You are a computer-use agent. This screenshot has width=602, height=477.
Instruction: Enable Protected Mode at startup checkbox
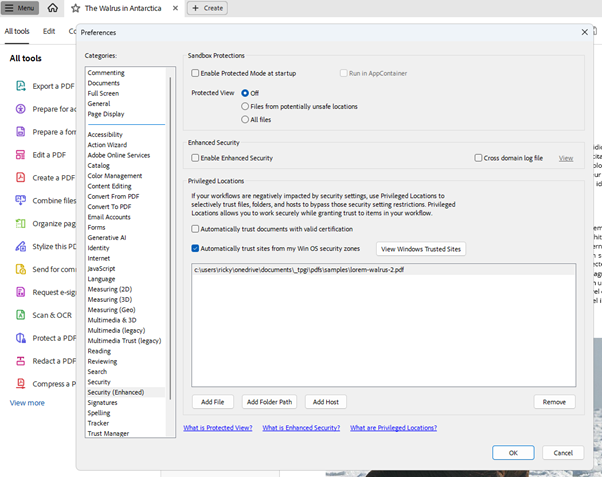coord(195,73)
